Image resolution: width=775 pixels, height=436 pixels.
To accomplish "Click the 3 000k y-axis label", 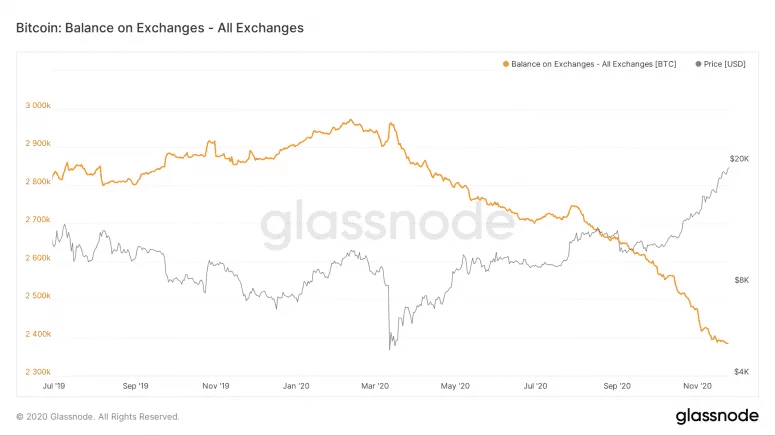I will click(x=38, y=105).
